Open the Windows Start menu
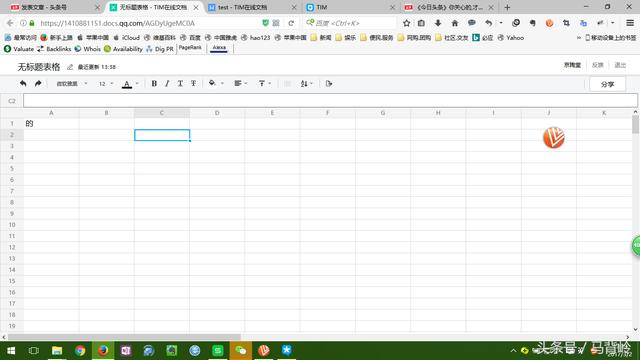 point(11,351)
